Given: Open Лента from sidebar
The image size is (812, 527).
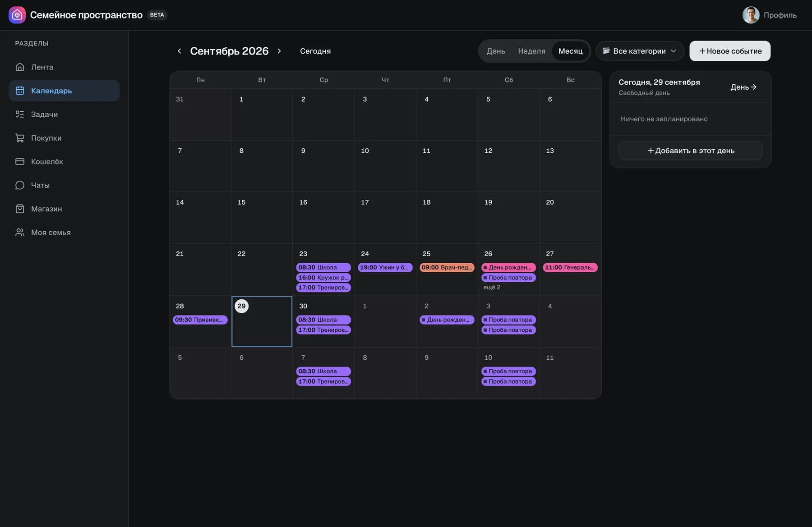Looking at the screenshot, I should click(x=64, y=67).
